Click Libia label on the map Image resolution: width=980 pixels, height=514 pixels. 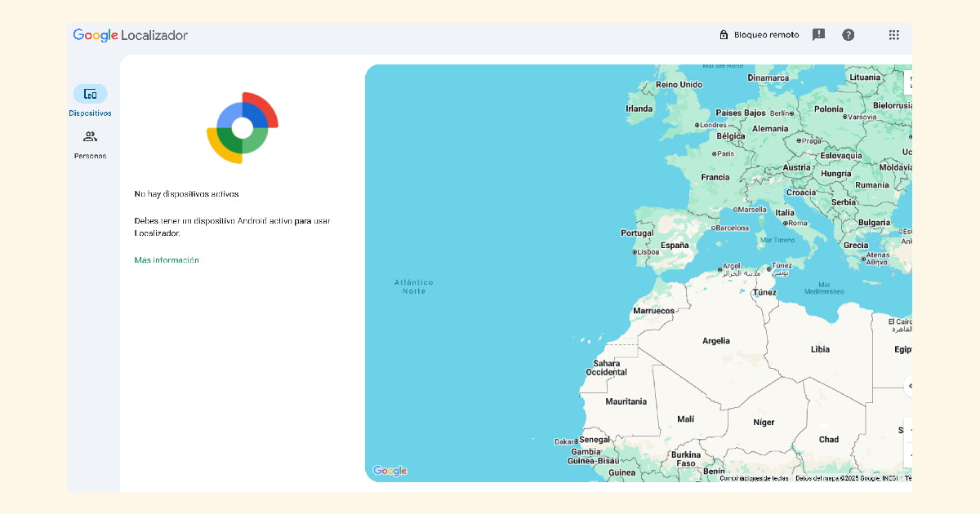click(820, 349)
